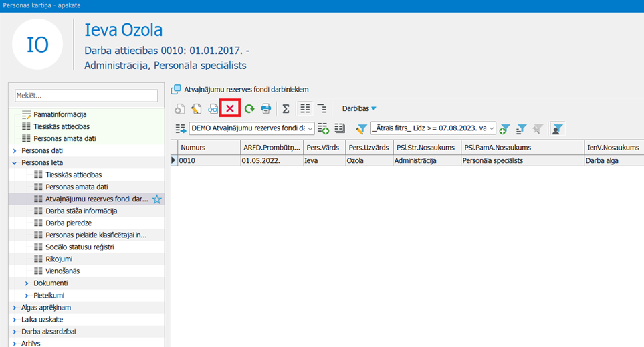Viewport: 644px width, 347px height.
Task: Expand the Pieteikumi node
Action: point(27,296)
